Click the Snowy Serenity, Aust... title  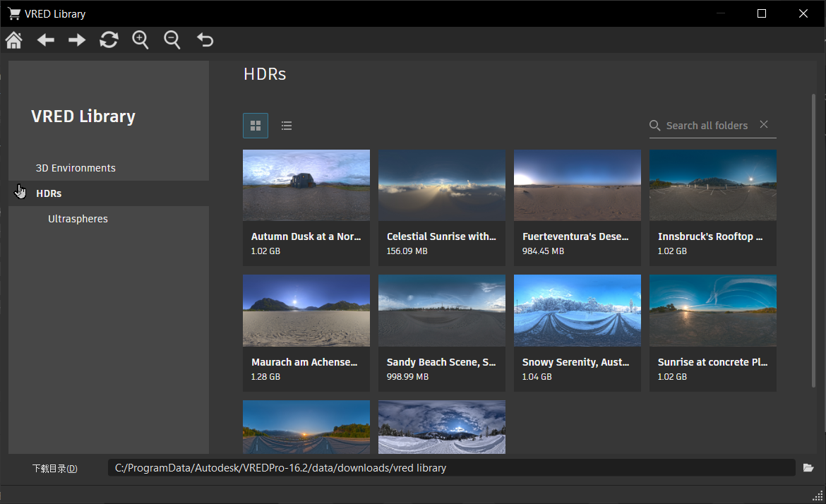pyautogui.click(x=576, y=362)
